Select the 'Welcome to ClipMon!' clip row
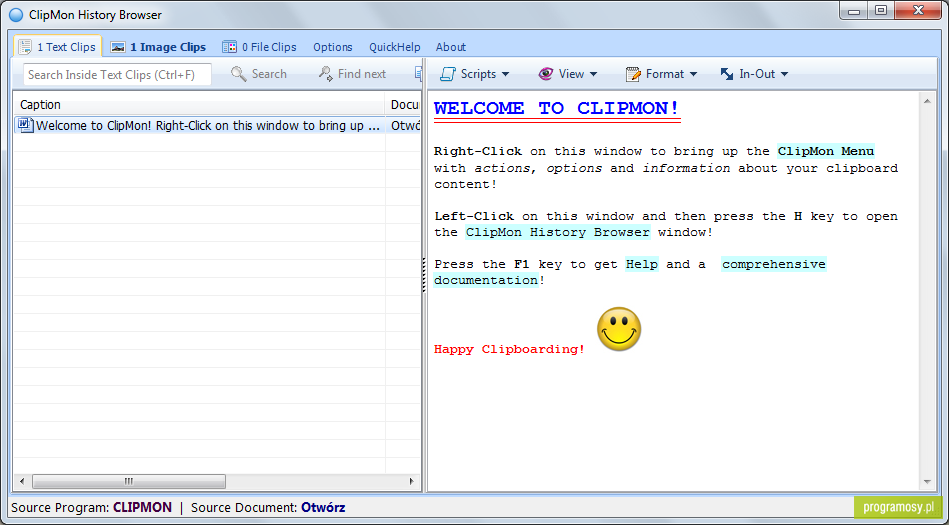The height and width of the screenshot is (525, 949). point(217,125)
